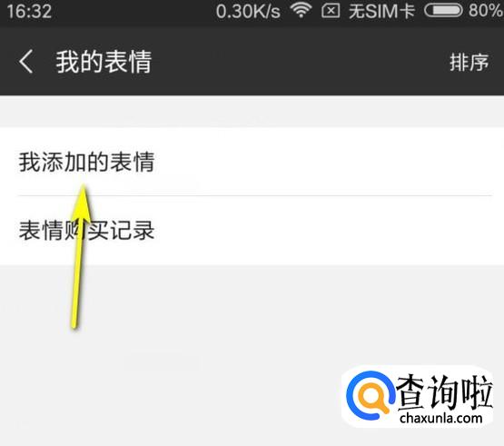Open the 排序 sort option
This screenshot has width=504, height=446.
tap(469, 62)
